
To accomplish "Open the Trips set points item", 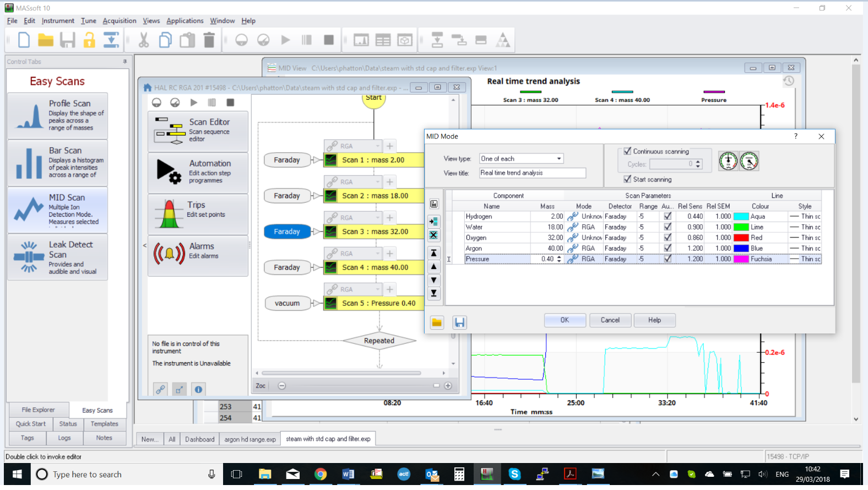I will [198, 214].
